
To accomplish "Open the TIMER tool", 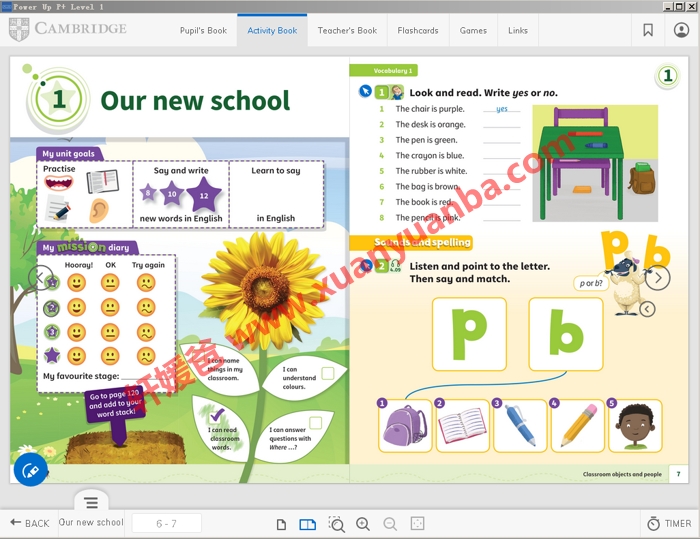I will tap(669, 523).
